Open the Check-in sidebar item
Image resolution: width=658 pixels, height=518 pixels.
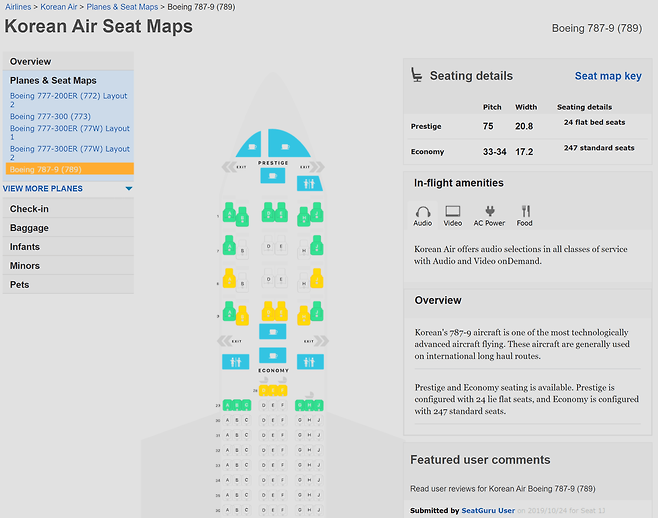(x=68, y=209)
